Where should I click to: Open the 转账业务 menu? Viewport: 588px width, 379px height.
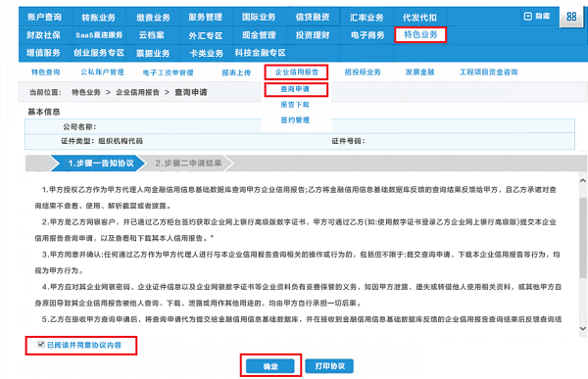coord(99,18)
